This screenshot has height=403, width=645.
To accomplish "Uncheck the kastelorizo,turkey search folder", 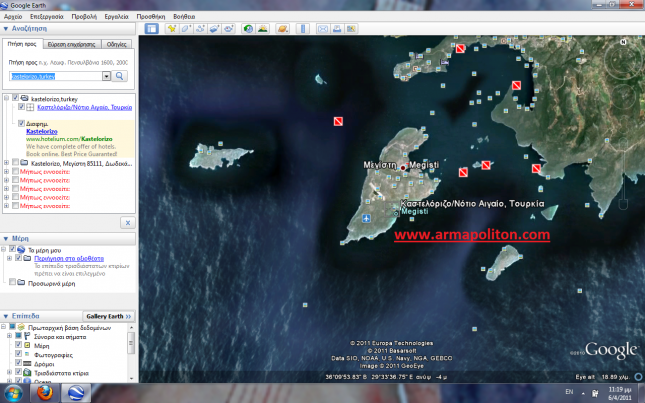I will (x=16, y=98).
